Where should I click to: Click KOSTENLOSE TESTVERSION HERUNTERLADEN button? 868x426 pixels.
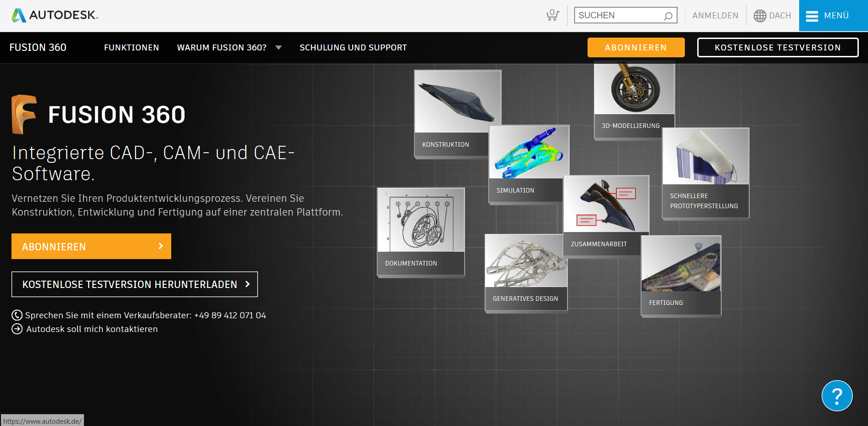click(x=134, y=284)
